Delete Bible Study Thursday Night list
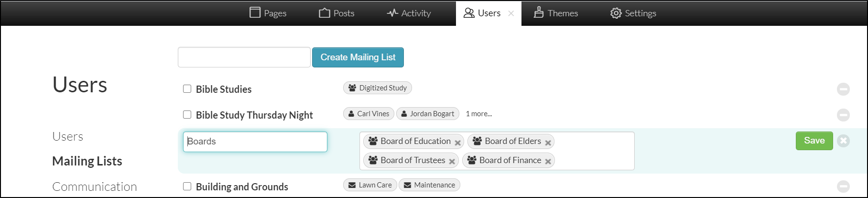This screenshot has height=198, width=868. coord(843,115)
